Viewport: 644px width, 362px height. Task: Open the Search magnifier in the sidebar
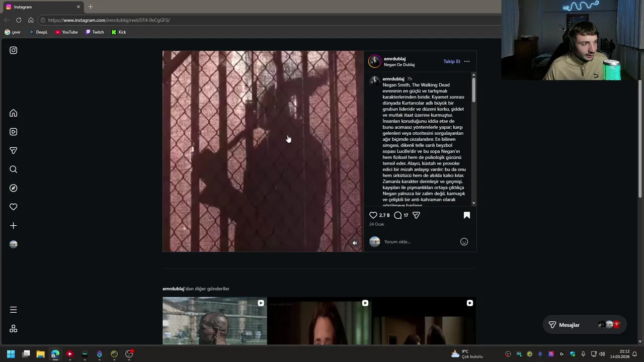tap(14, 169)
